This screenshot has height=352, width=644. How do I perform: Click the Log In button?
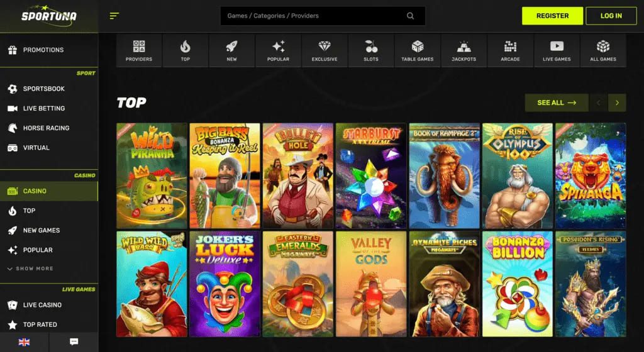tap(611, 16)
